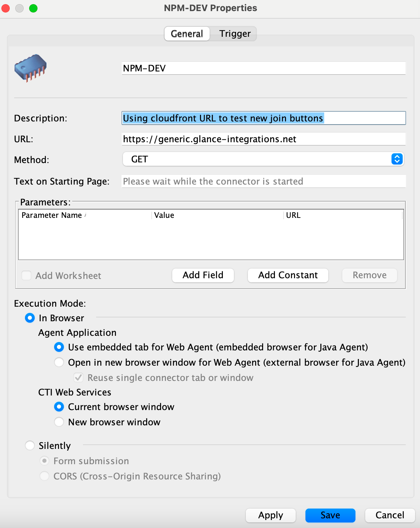Edit the URL input field
Screen dimensions: 420x528
click(x=263, y=139)
